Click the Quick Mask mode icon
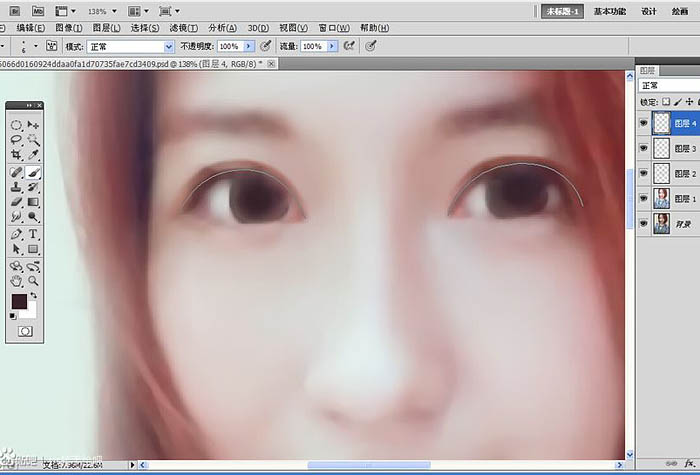700x475 pixels. pyautogui.click(x=25, y=331)
